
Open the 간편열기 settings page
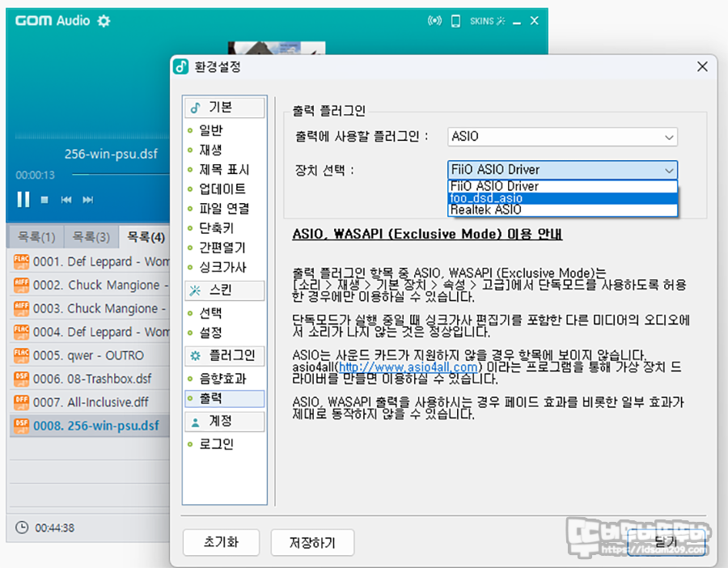(x=222, y=248)
